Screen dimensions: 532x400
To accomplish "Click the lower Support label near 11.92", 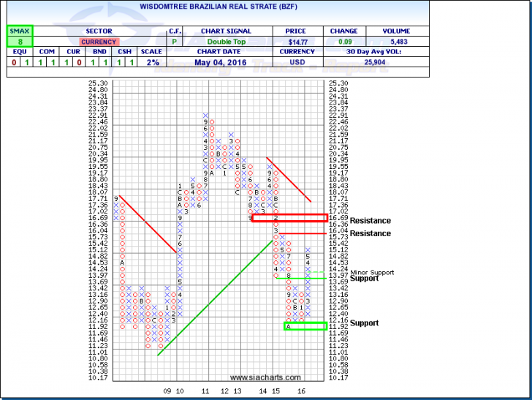I will 364,322.
